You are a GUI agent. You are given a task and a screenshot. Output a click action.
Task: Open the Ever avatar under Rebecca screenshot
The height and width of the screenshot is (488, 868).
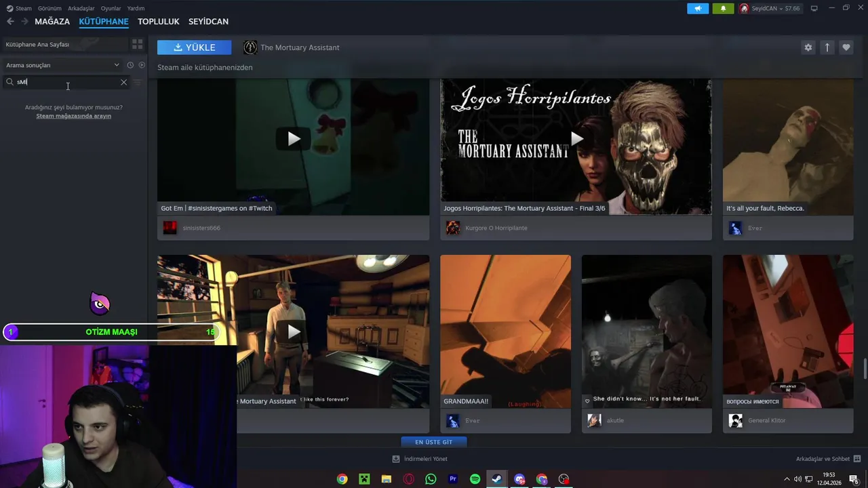pos(736,228)
